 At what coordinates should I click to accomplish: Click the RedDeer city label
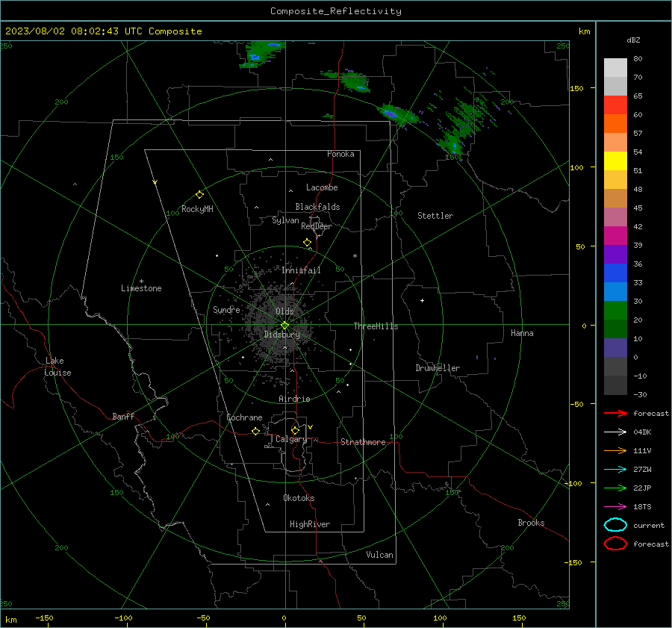(317, 226)
